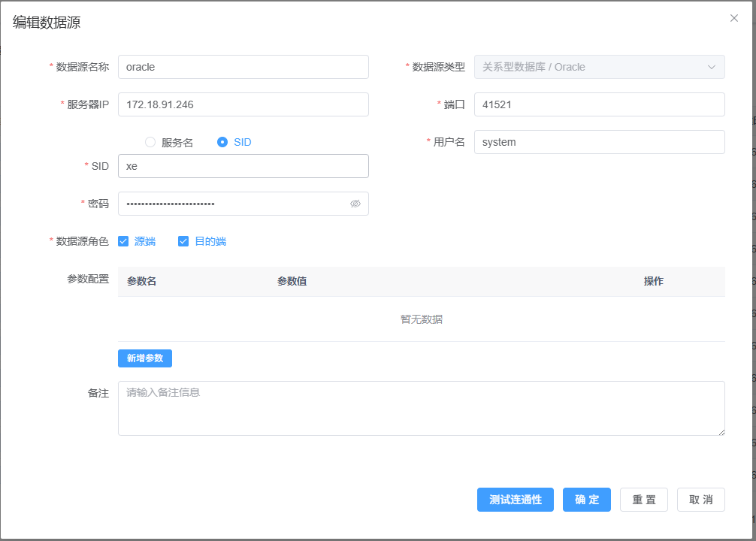
Task: Click the 新增参数 button
Action: (x=145, y=358)
